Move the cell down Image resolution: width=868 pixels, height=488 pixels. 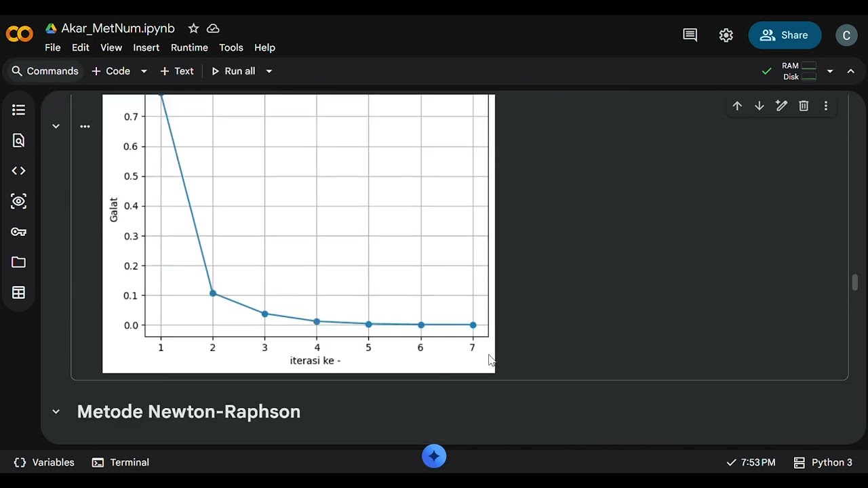point(759,106)
